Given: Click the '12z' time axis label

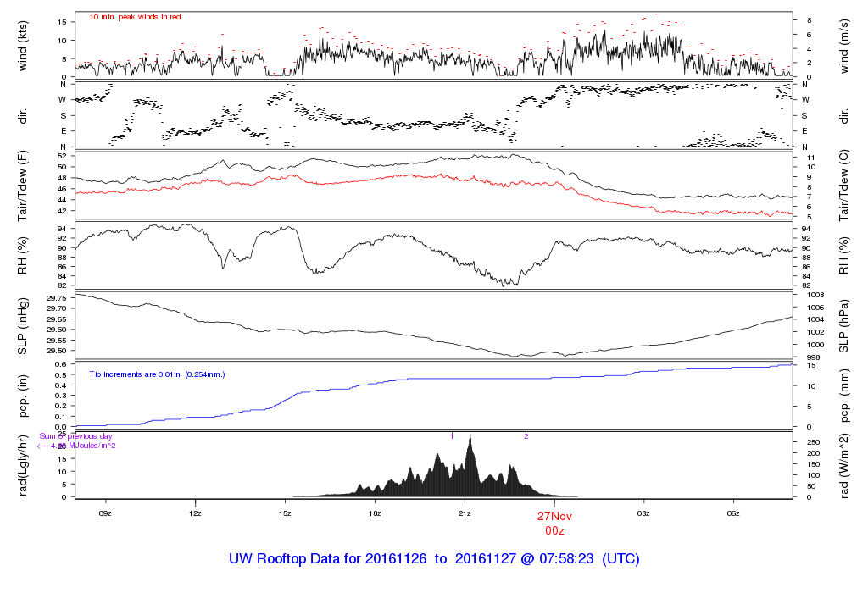Looking at the screenshot, I should coord(195,513).
